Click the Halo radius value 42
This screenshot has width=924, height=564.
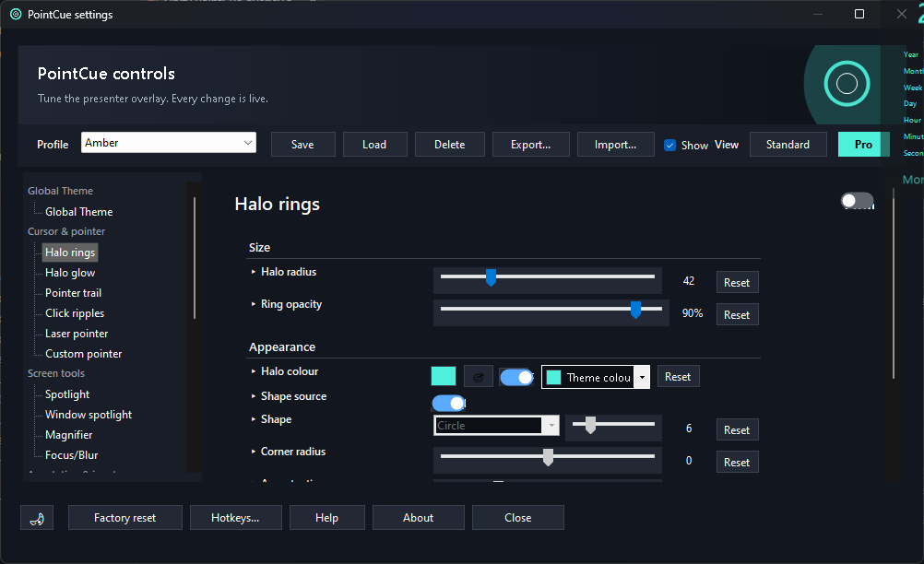pos(689,281)
